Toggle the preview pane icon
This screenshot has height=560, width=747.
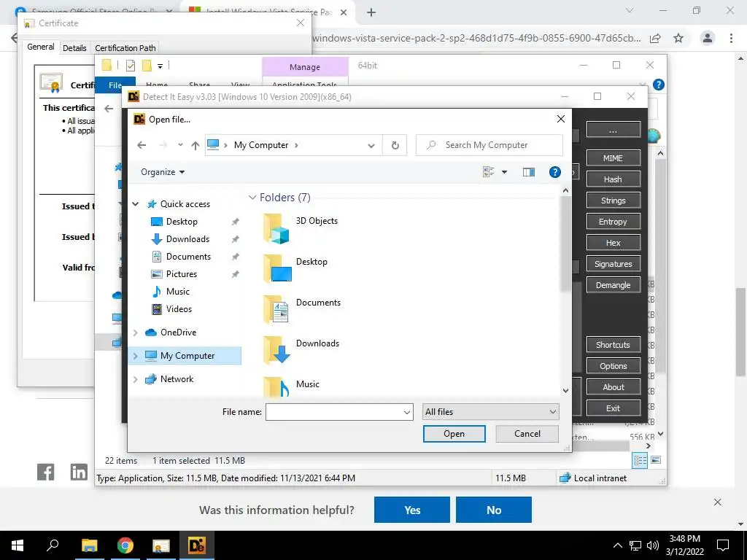pyautogui.click(x=528, y=172)
